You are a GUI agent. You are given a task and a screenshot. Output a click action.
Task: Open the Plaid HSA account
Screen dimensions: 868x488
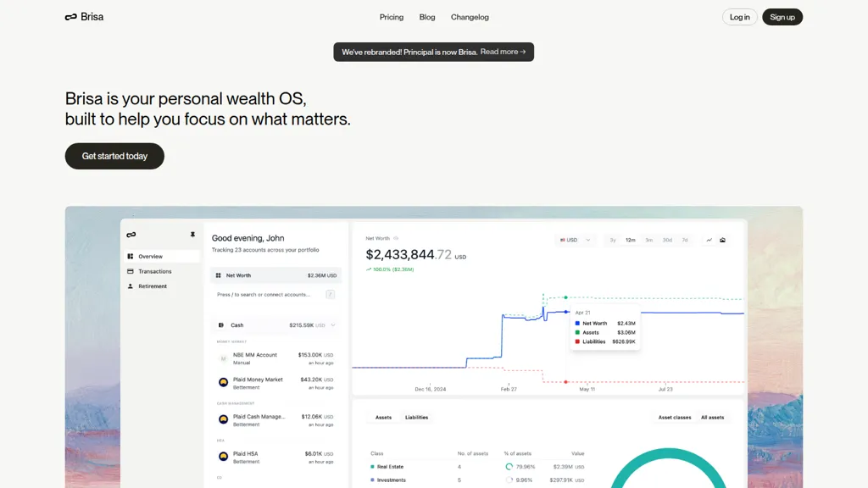click(275, 457)
